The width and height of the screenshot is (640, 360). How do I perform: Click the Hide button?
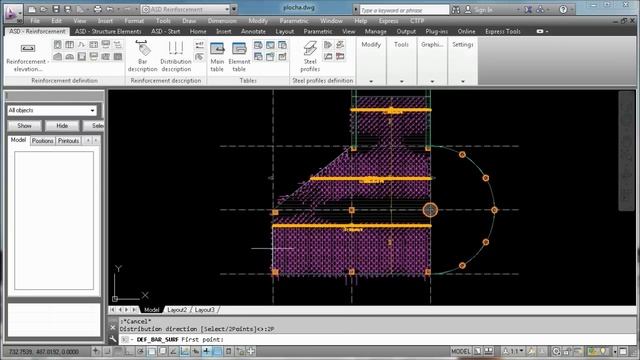pyautogui.click(x=62, y=126)
